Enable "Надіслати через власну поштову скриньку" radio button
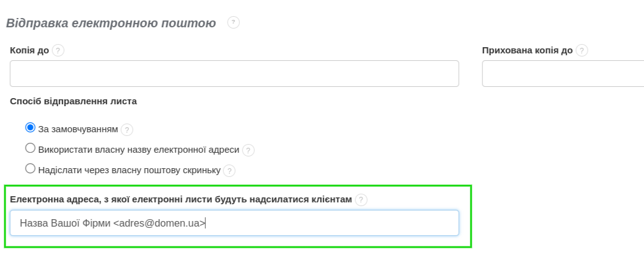This screenshot has width=644, height=262. (30, 168)
